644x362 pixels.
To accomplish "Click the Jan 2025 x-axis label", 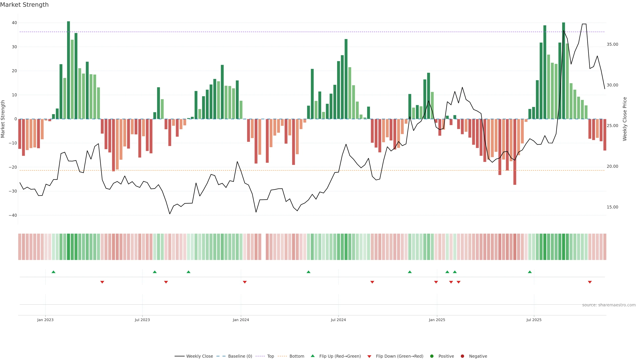I will coord(437,320).
